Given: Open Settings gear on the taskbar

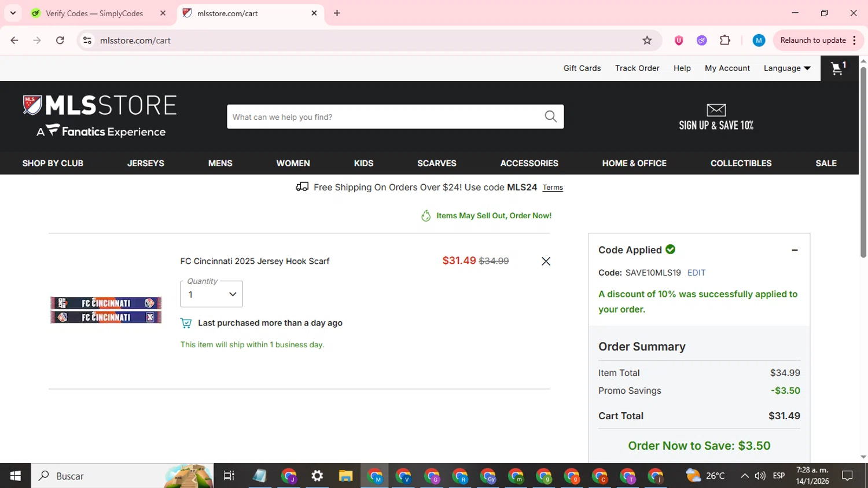Looking at the screenshot, I should point(317,476).
